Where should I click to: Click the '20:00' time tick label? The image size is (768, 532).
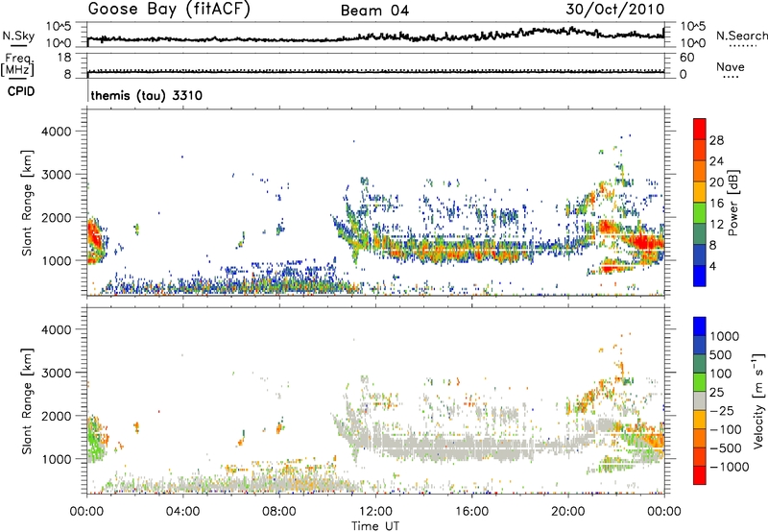click(567, 512)
